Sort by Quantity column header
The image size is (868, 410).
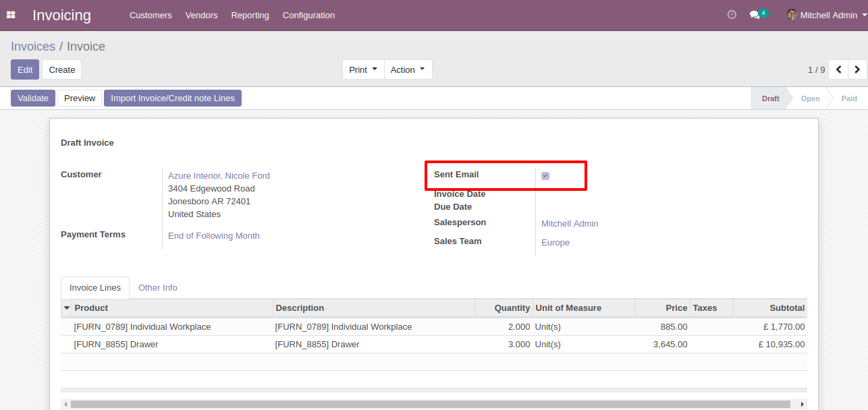[x=504, y=307]
